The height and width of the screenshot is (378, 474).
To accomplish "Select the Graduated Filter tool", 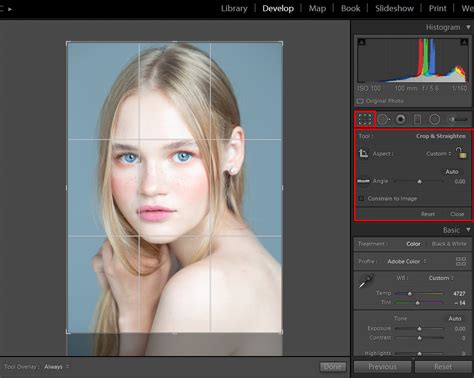I will (x=417, y=119).
